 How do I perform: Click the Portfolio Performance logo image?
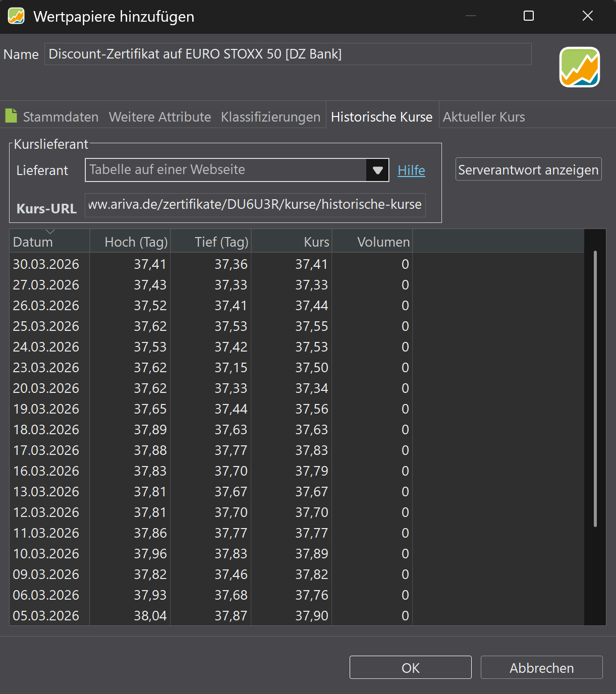click(579, 67)
